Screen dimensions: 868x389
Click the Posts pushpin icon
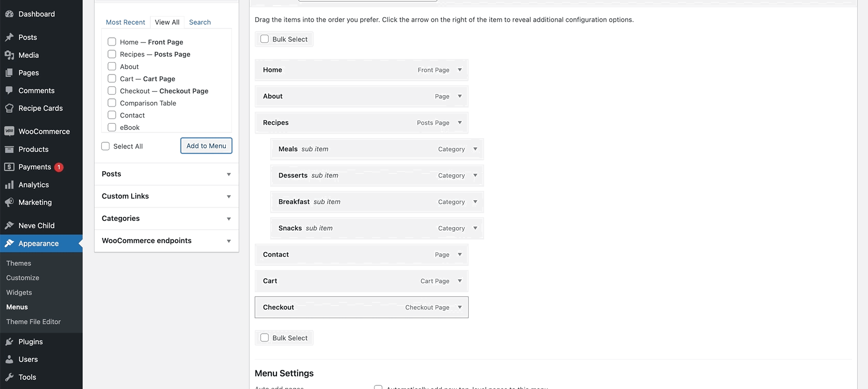(9, 37)
